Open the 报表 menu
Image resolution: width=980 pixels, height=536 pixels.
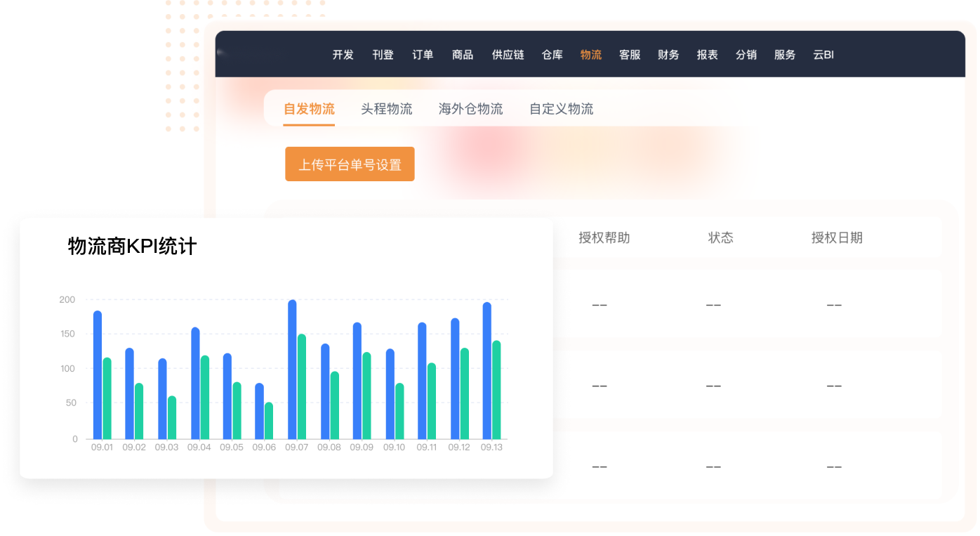coord(707,55)
